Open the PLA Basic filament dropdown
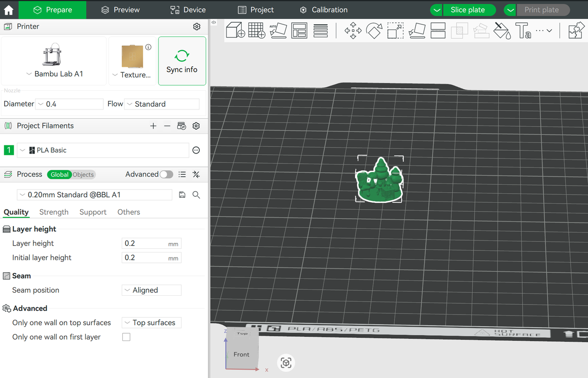 pyautogui.click(x=103, y=150)
